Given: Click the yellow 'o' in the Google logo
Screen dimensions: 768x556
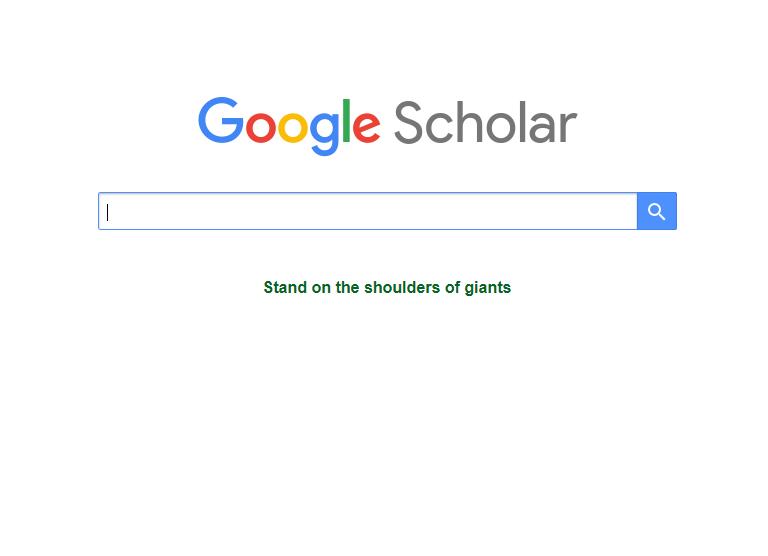Looking at the screenshot, I should pyautogui.click(x=292, y=127).
